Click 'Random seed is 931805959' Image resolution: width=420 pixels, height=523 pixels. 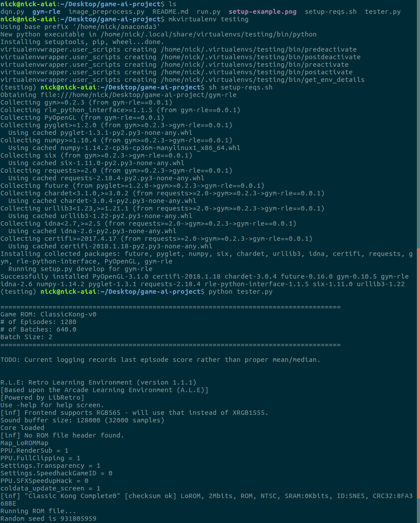48,519
